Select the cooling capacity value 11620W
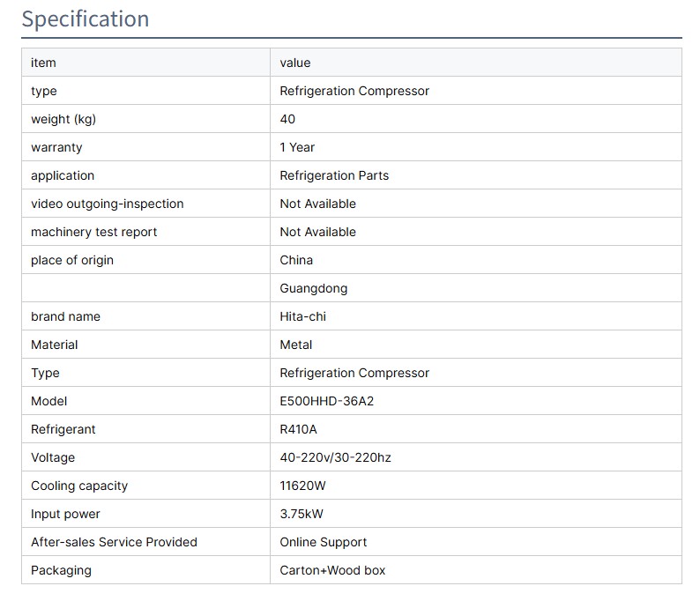The image size is (700, 601). (x=304, y=486)
